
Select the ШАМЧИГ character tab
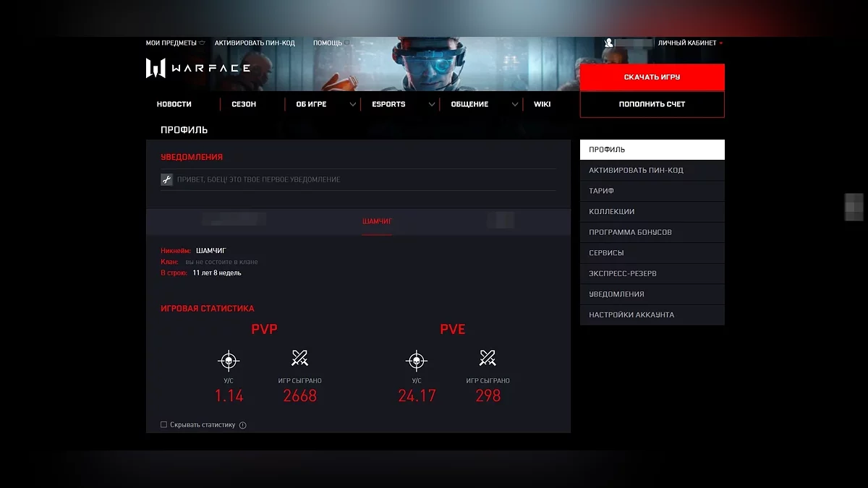coord(377,221)
